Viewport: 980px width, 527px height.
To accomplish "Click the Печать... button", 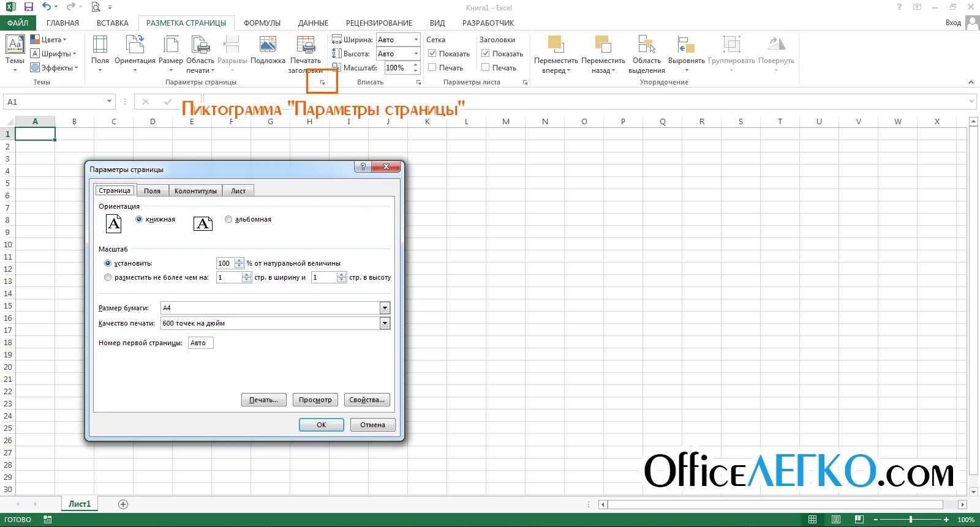I will click(x=263, y=400).
